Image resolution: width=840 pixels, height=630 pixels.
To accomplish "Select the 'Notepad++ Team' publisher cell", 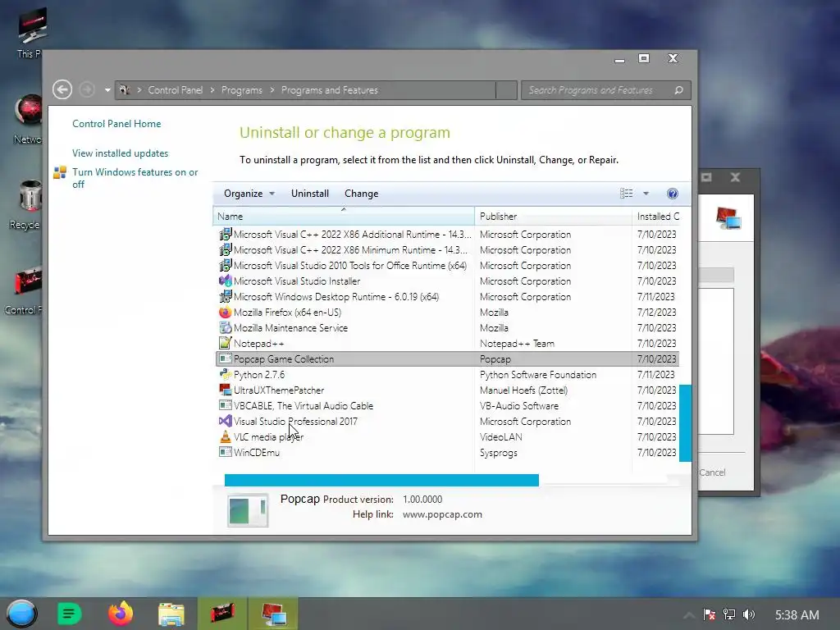I will [x=517, y=344].
